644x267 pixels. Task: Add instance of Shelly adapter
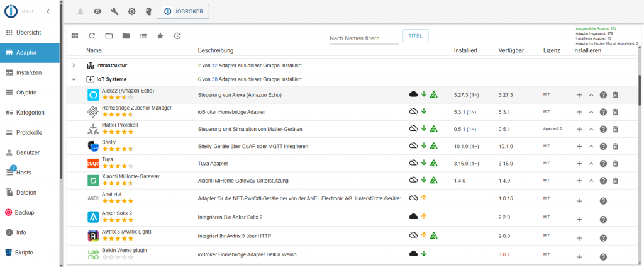click(x=579, y=146)
